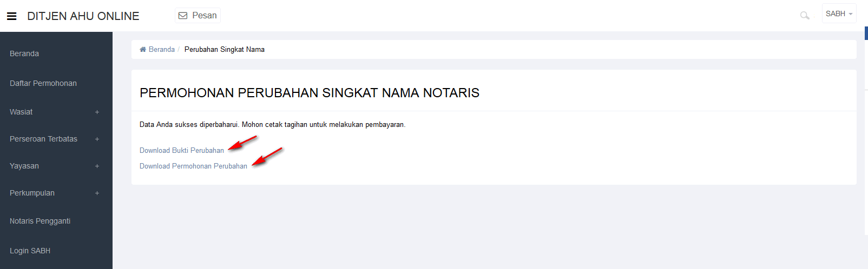868x269 pixels.
Task: Click the DITJEN AHU ONLINE title
Action: [x=83, y=16]
